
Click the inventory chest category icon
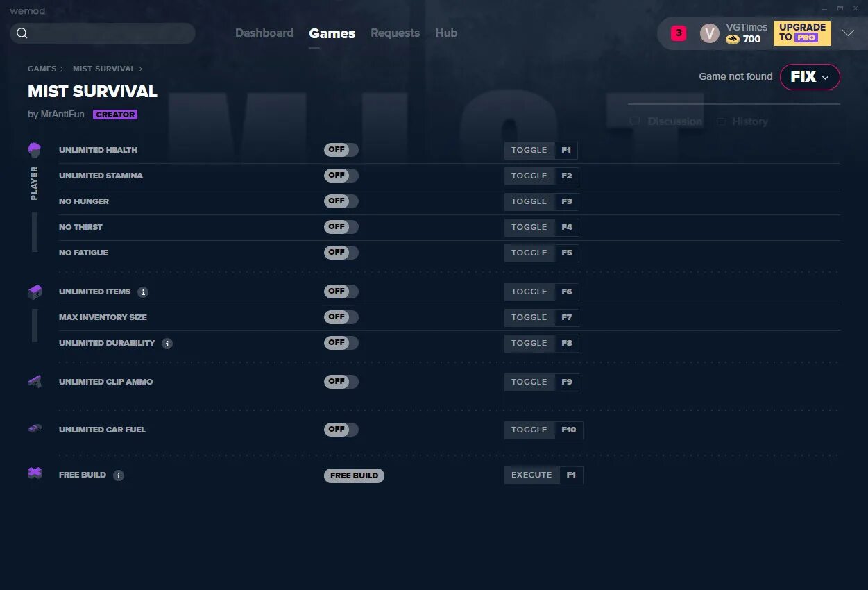pyautogui.click(x=35, y=292)
